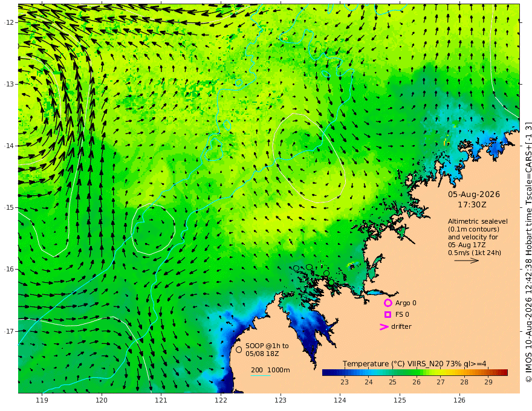Click latitude axis label '-16'
Image resolution: width=532 pixels, height=411 pixels.
10,269
